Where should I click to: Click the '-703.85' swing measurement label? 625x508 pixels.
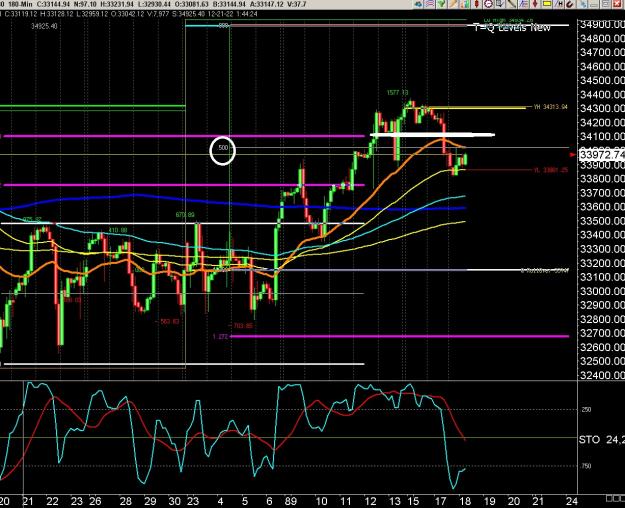(242, 326)
